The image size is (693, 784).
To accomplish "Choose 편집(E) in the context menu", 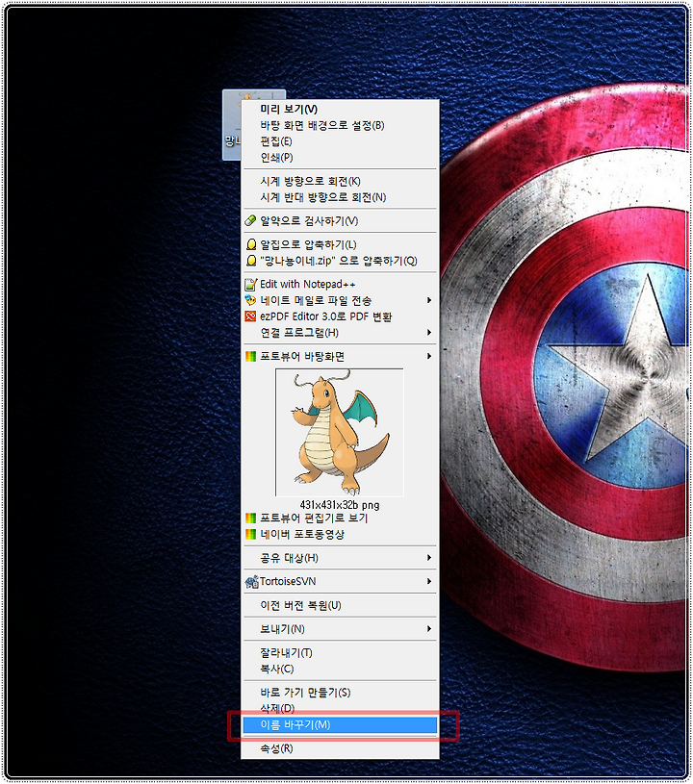I will tap(341, 141).
